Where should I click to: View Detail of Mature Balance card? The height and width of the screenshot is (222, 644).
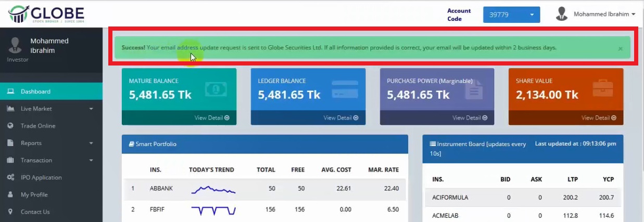[x=212, y=117]
